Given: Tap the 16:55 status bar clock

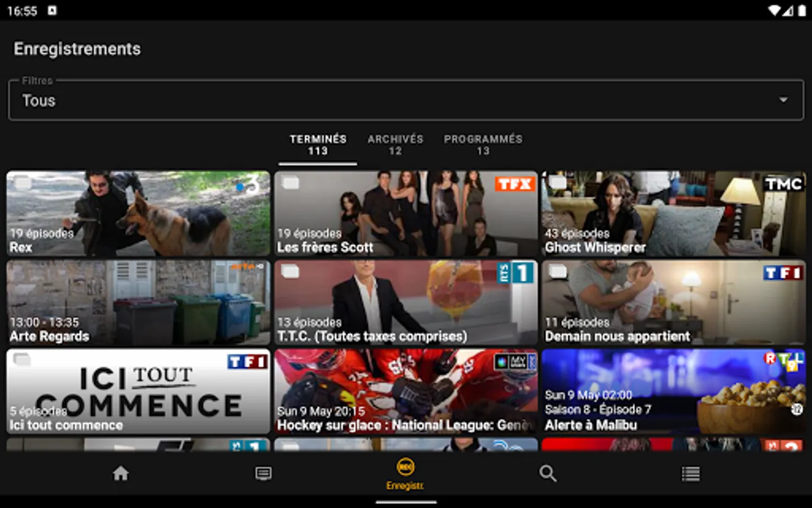Looking at the screenshot, I should 22,11.
